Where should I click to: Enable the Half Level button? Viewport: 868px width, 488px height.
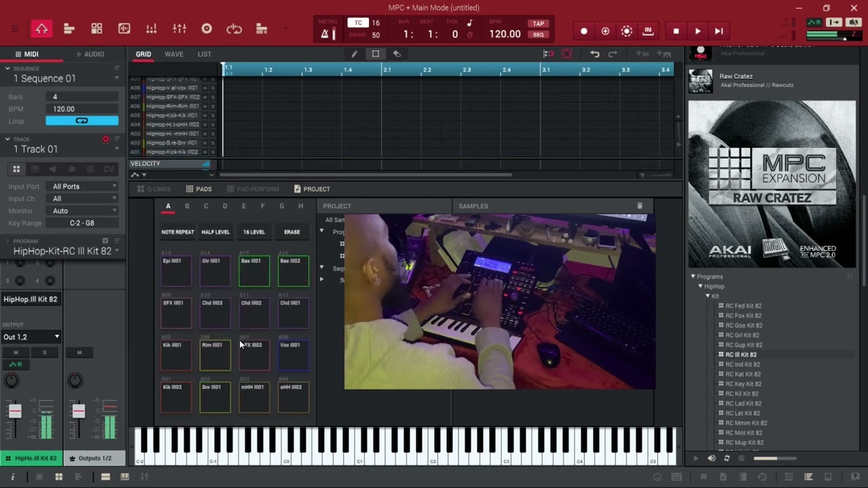216,232
